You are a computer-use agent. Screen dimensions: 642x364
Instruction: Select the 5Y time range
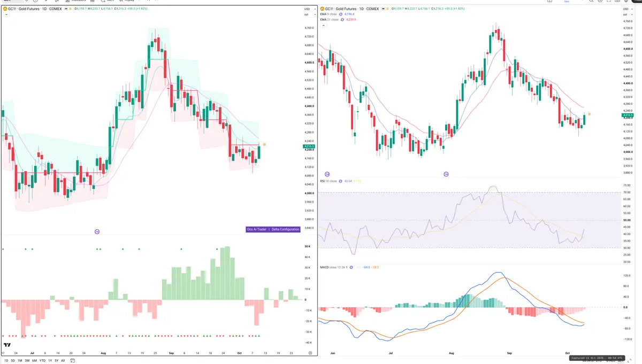click(56, 361)
